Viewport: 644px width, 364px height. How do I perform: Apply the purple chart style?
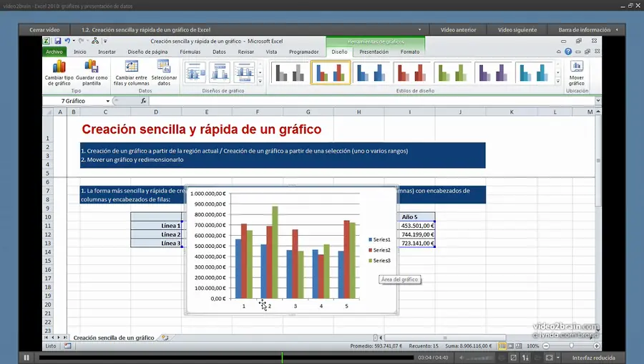click(x=493, y=73)
